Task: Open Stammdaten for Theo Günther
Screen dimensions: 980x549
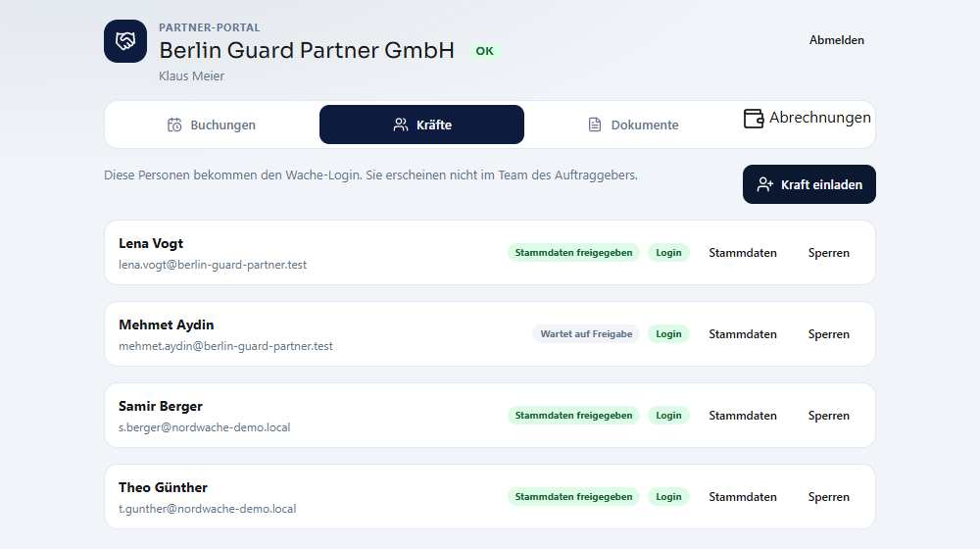Action: coord(743,496)
